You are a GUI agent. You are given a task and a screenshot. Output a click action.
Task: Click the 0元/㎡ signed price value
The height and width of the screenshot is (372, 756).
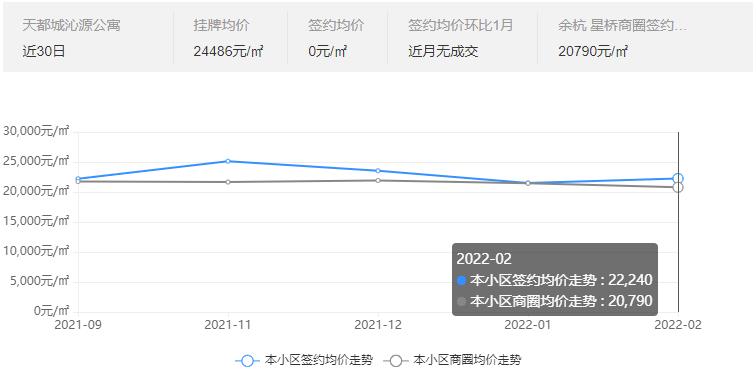click(328, 51)
